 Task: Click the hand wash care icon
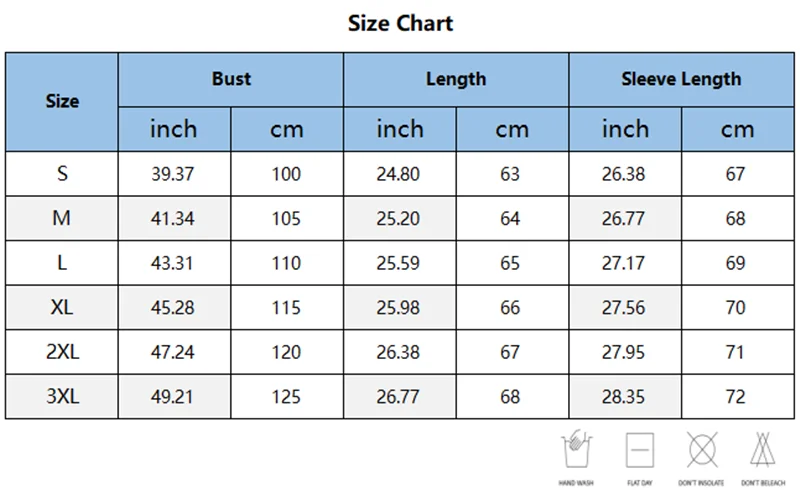pyautogui.click(x=577, y=450)
